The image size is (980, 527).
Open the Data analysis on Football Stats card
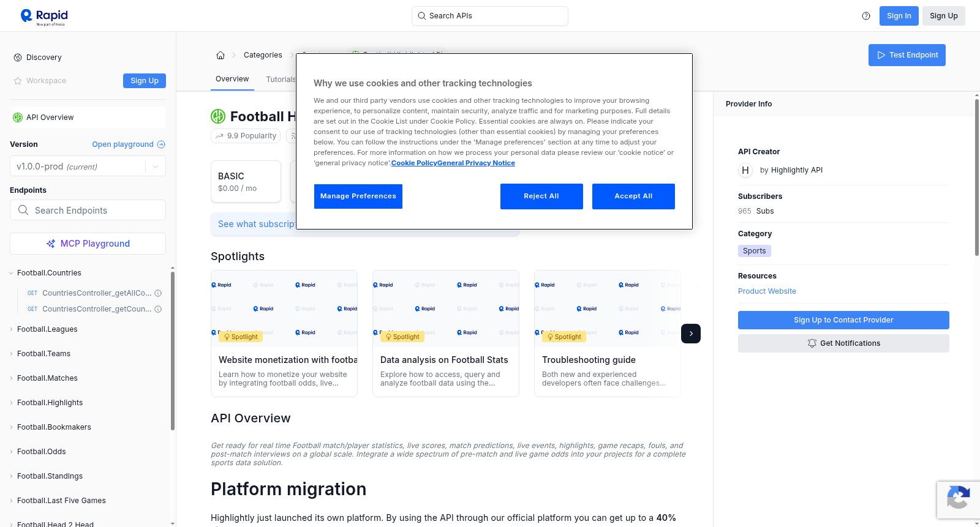click(446, 334)
